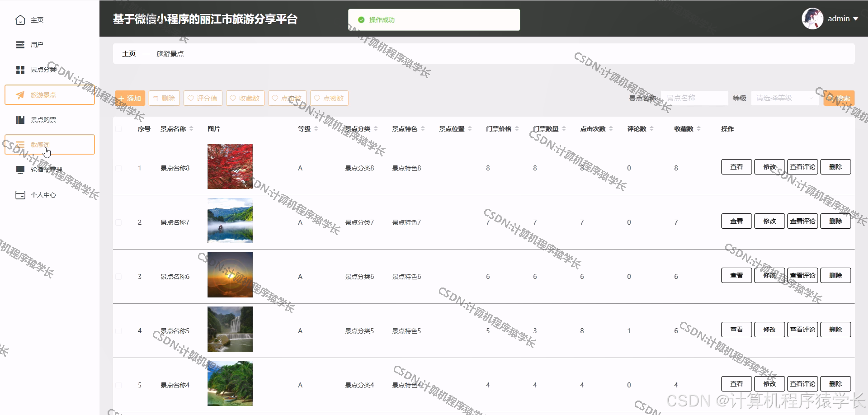The height and width of the screenshot is (415, 868).
Task: Tick the checkbox for row 景点名称5
Action: (118, 331)
